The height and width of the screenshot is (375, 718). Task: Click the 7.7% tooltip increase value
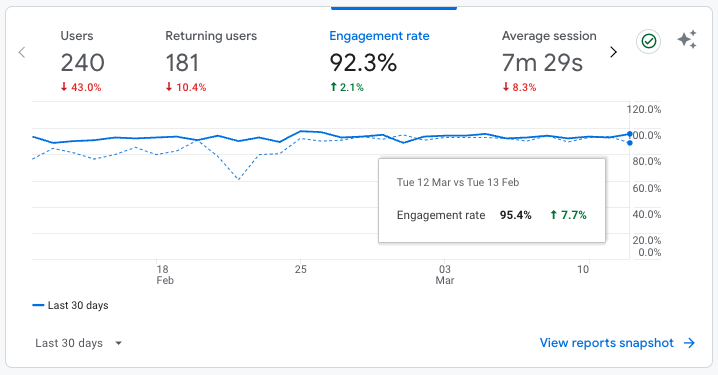click(568, 215)
